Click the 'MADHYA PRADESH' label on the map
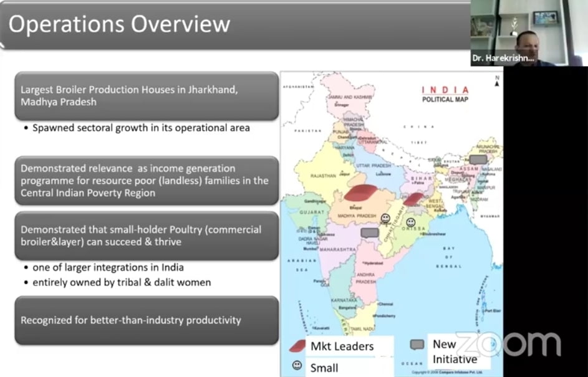588x377 pixels. coord(357,216)
